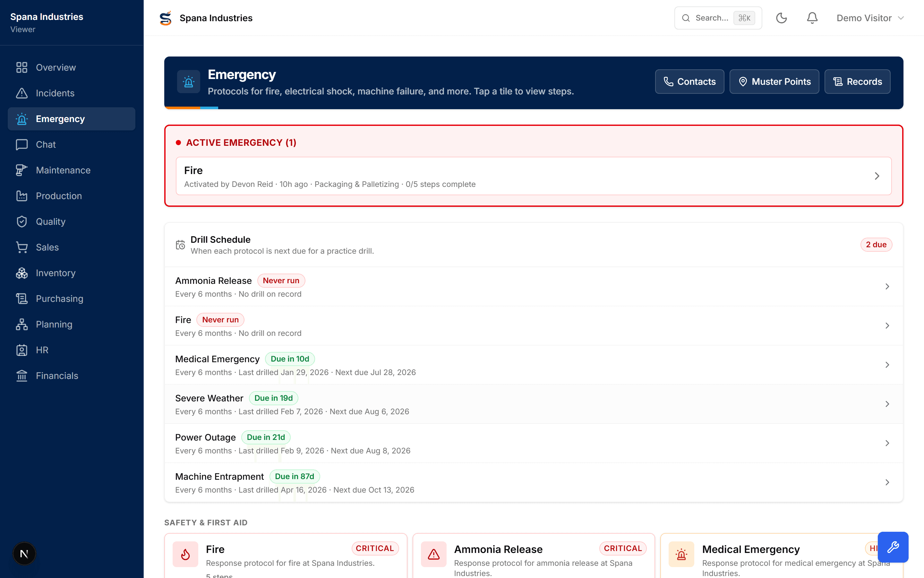This screenshot has height=578, width=924.
Task: Navigate to Inventory
Action: (72, 273)
